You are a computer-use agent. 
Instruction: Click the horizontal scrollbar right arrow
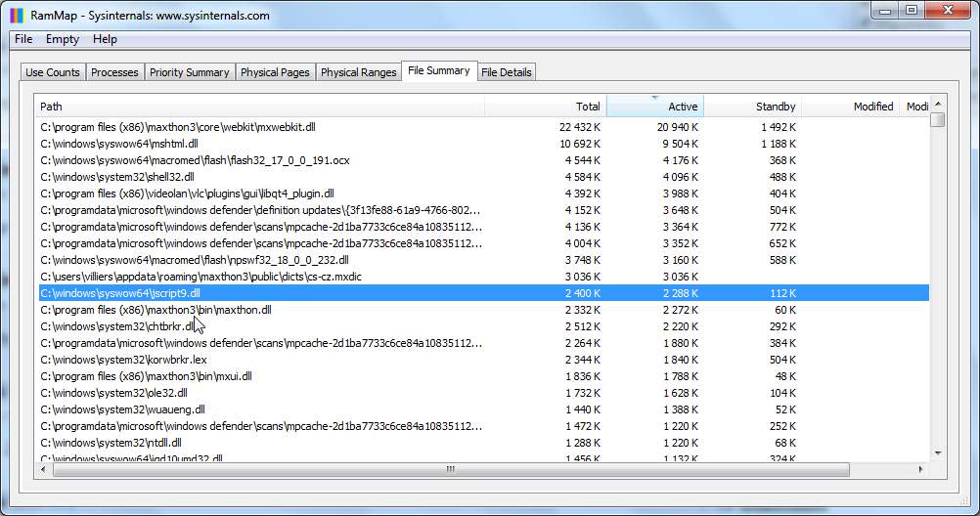(x=920, y=469)
